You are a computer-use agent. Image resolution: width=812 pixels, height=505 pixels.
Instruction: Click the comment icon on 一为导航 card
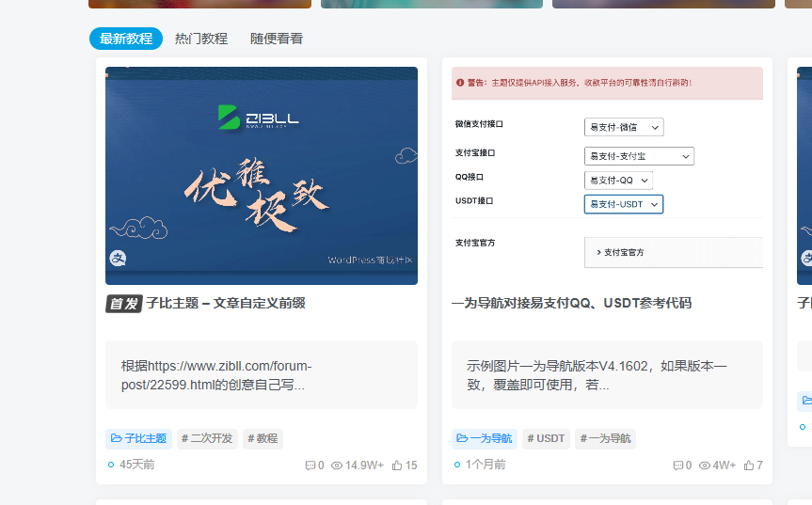[677, 466]
